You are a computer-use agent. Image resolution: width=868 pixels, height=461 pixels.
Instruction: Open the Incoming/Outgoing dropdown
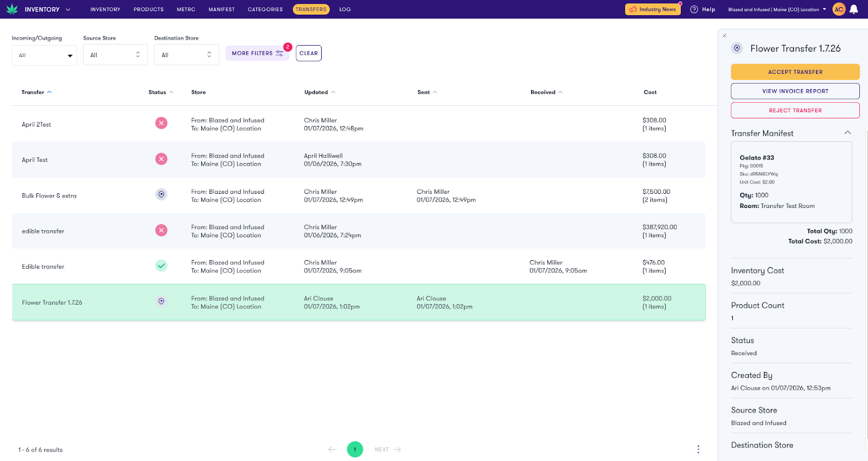[x=44, y=55]
